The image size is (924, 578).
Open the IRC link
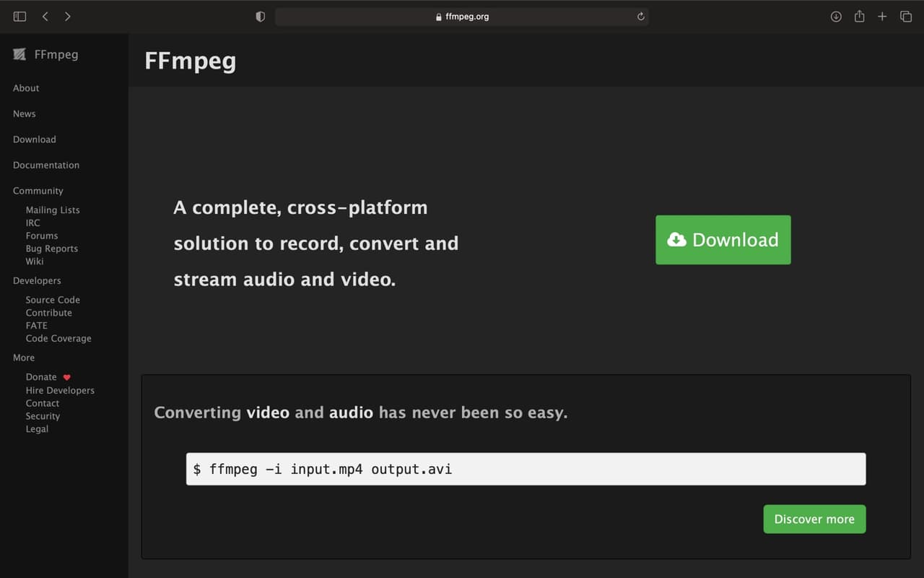pyautogui.click(x=32, y=223)
